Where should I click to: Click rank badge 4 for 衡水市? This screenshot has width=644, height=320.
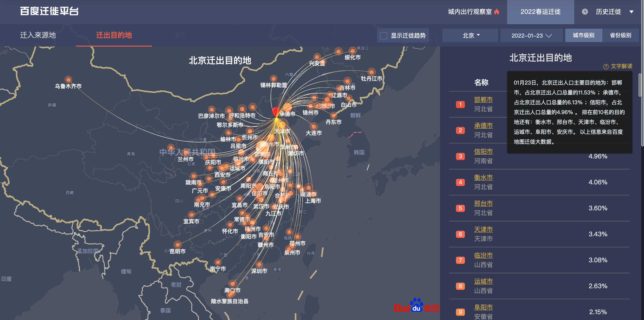(460, 182)
